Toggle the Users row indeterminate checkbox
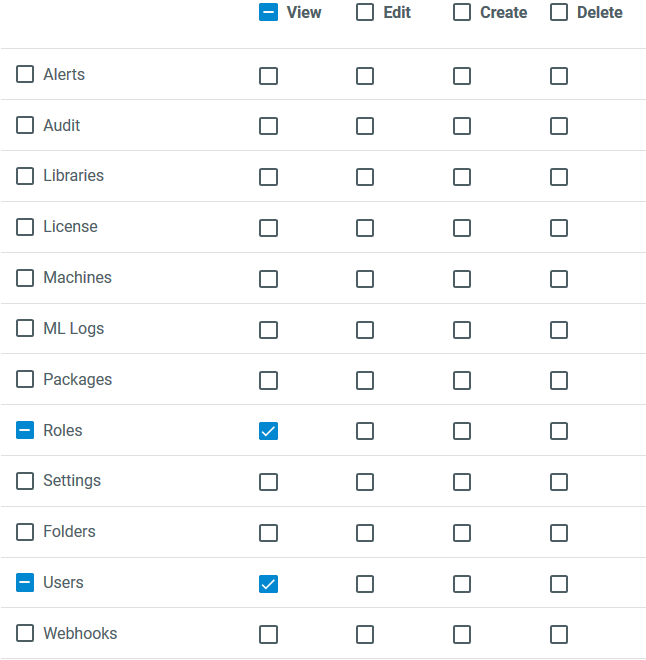 25,583
